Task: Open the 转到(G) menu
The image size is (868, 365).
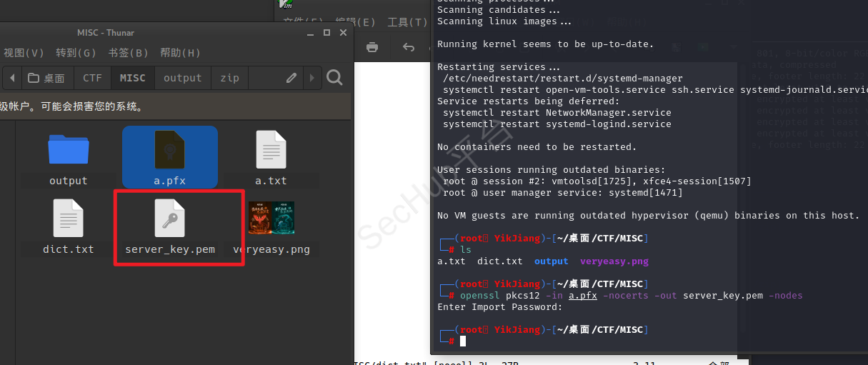Action: click(x=76, y=53)
